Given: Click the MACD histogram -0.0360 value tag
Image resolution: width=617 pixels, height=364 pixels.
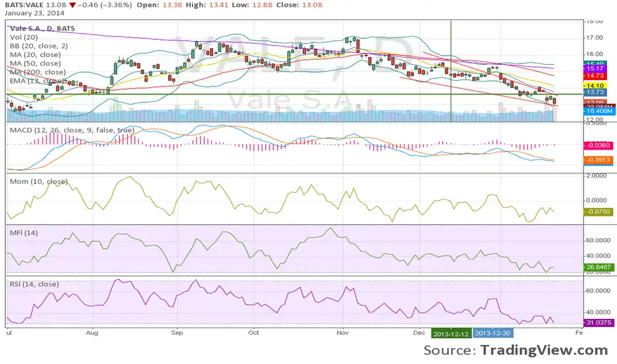Looking at the screenshot, I should (598, 145).
